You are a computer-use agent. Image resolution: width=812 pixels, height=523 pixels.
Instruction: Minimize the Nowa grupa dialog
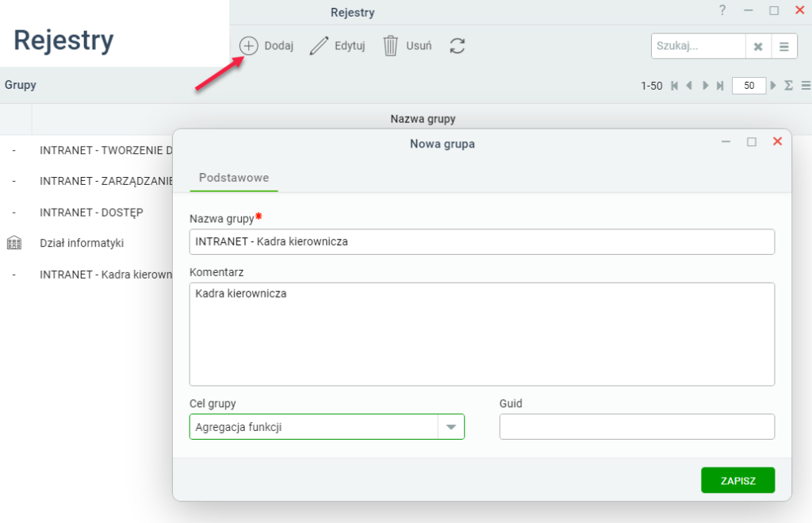coord(726,141)
